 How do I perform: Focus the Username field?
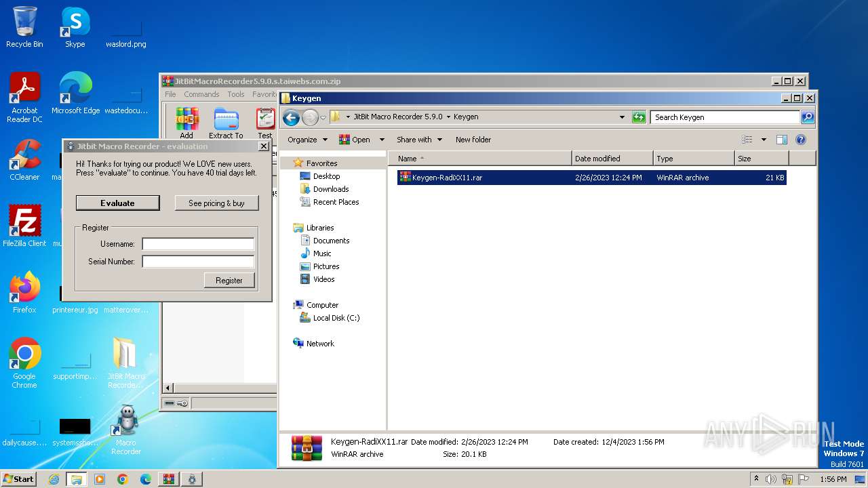(198, 244)
